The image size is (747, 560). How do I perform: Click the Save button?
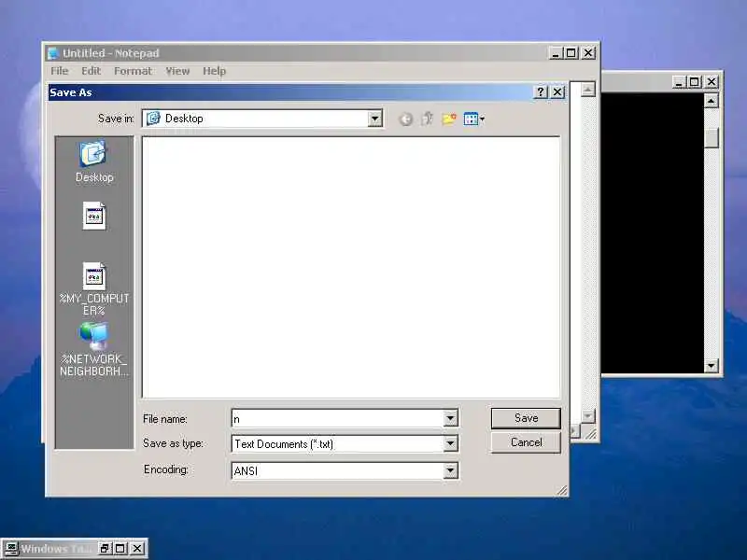[x=526, y=418]
